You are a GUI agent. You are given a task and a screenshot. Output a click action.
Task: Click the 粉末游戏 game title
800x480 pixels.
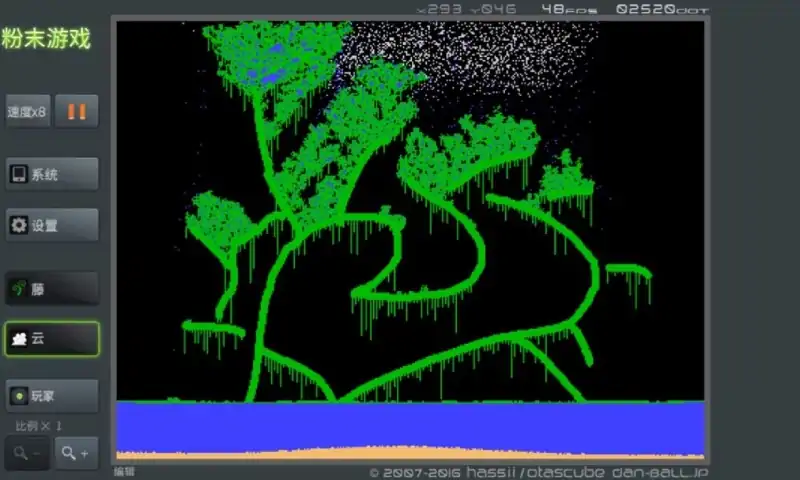tap(46, 39)
